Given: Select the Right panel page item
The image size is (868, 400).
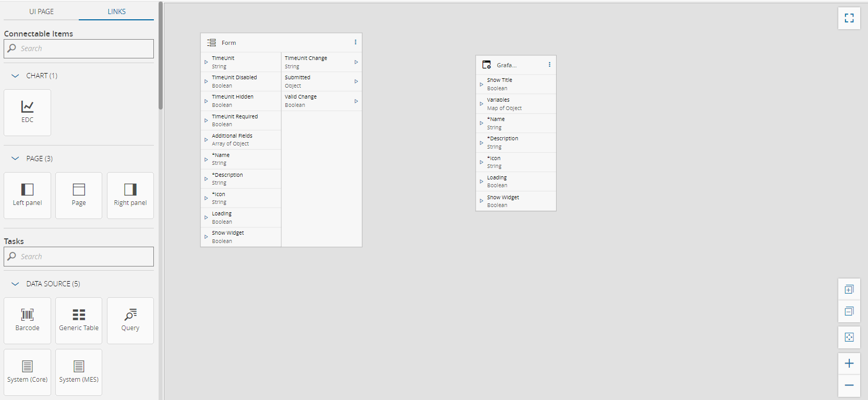Looking at the screenshot, I should pos(130,195).
